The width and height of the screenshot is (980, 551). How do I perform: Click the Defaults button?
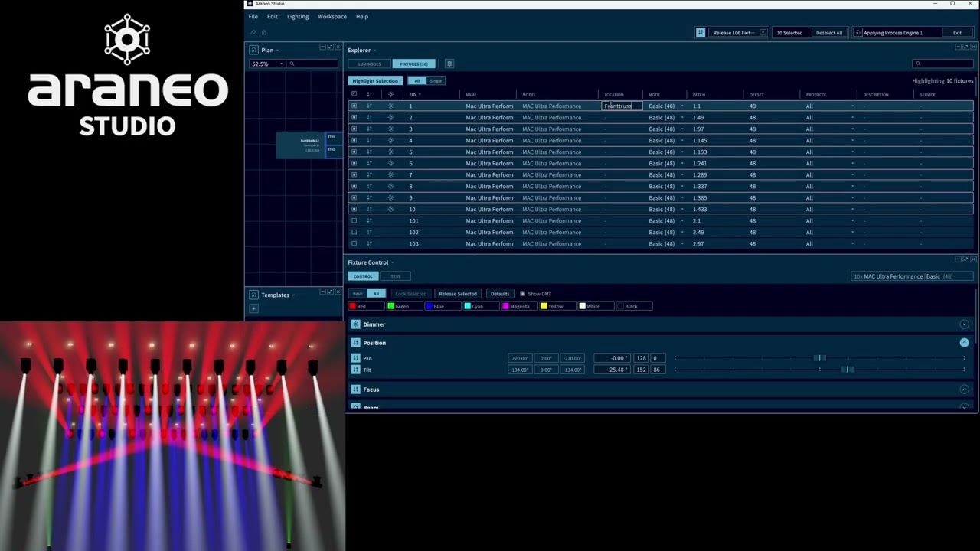tap(500, 294)
